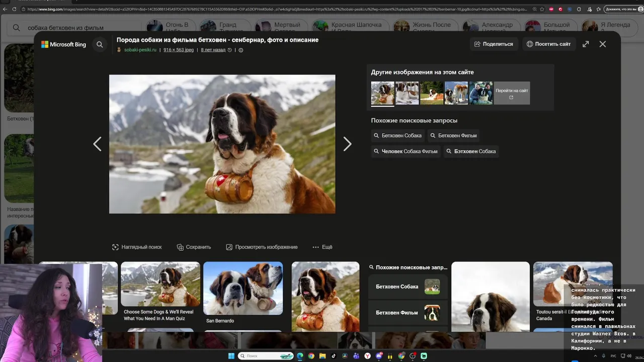
Task: Select the fifth site thumbnail with people
Action: pos(481,93)
